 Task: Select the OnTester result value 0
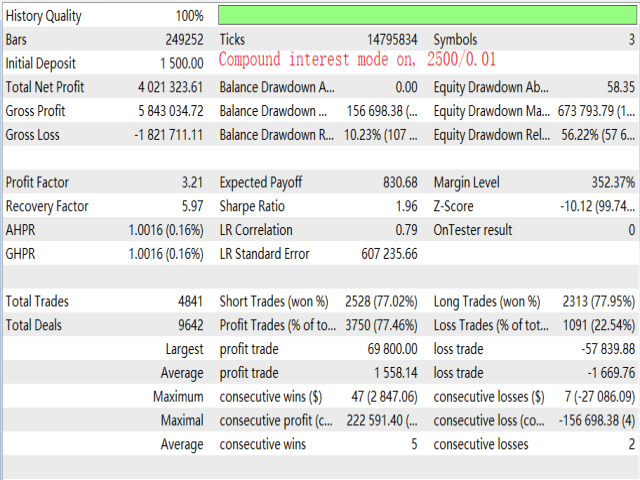point(631,230)
